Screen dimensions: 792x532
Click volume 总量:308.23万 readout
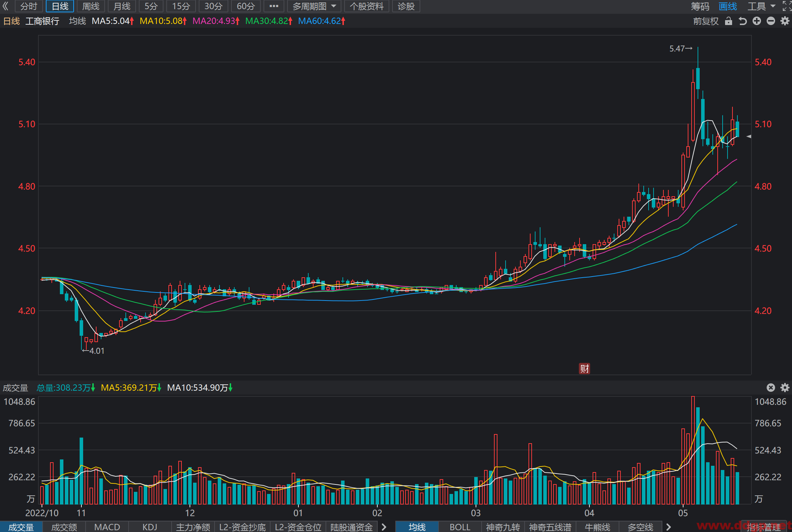coord(66,388)
